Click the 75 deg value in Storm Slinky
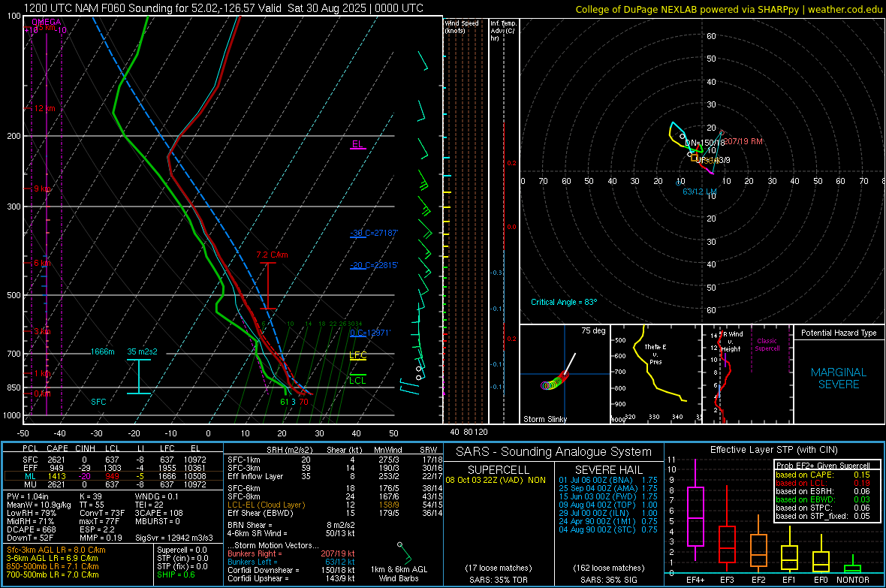The width and height of the screenshot is (886, 588). tap(593, 330)
